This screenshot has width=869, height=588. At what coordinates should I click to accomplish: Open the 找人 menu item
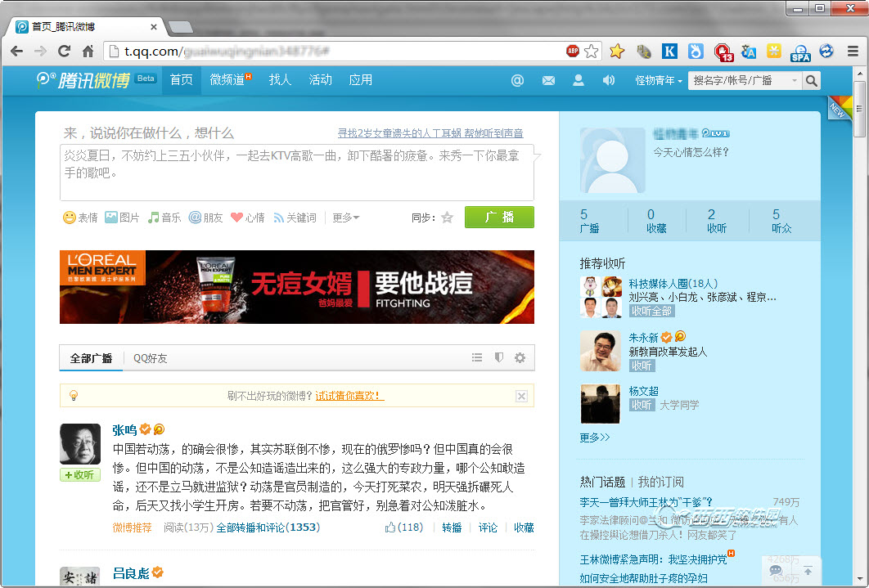tap(280, 80)
